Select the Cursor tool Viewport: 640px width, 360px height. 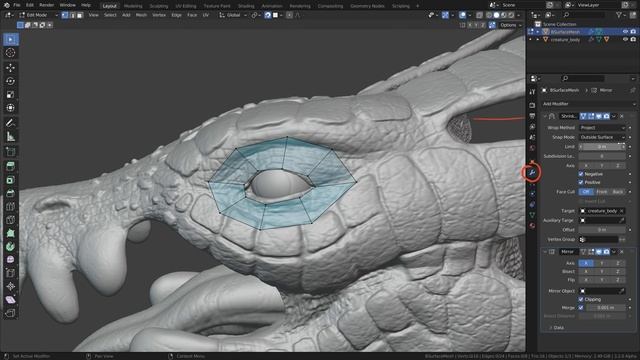[11, 53]
